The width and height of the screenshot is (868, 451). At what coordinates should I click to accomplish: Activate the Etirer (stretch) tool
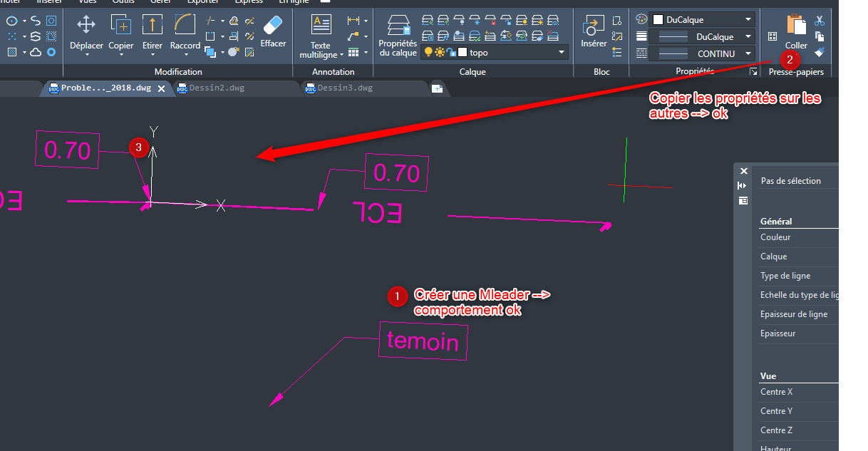(153, 32)
